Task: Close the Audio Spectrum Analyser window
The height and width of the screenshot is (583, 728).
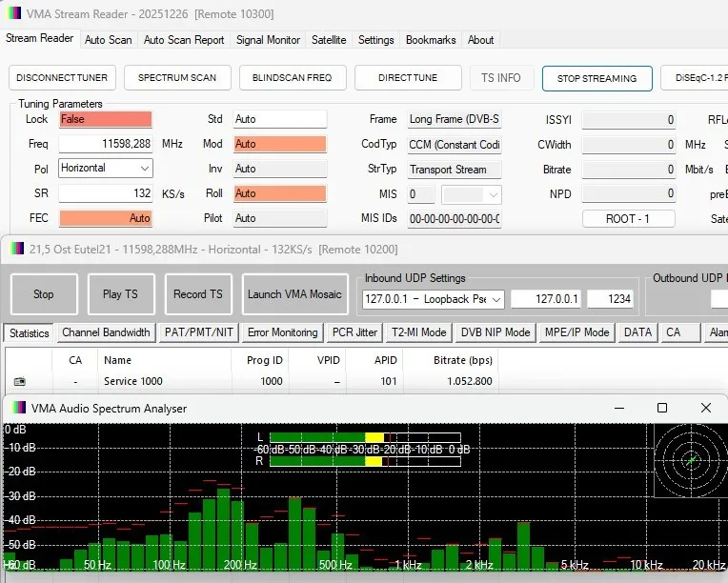Action: pos(706,408)
